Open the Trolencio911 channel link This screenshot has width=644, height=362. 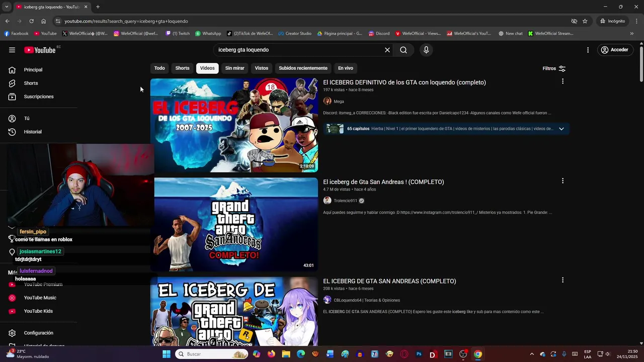tap(345, 201)
